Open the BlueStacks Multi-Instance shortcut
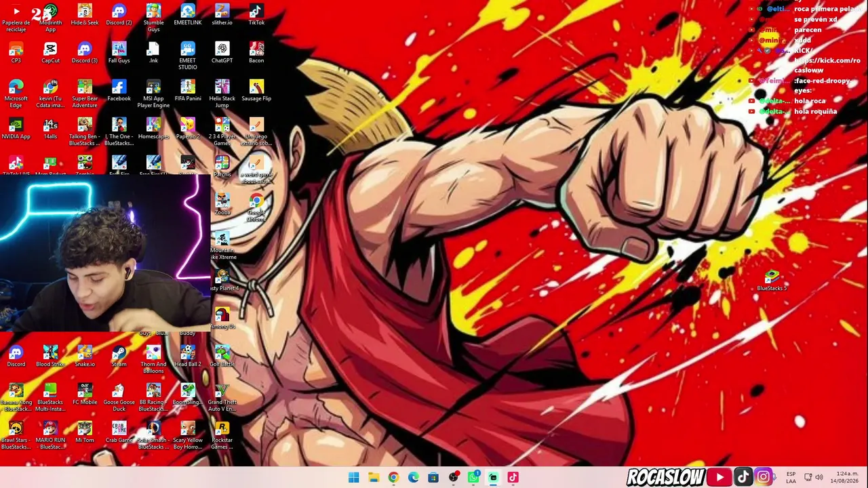The image size is (868, 488). click(50, 398)
